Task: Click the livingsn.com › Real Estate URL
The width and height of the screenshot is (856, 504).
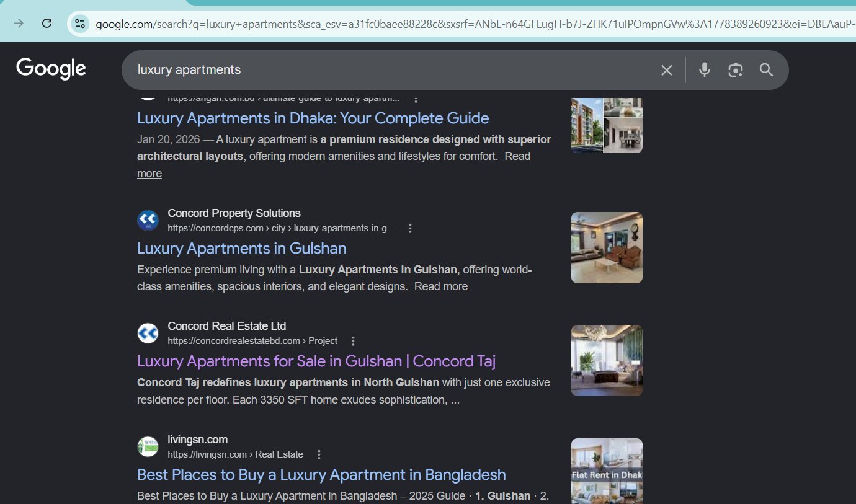Action: pyautogui.click(x=235, y=454)
